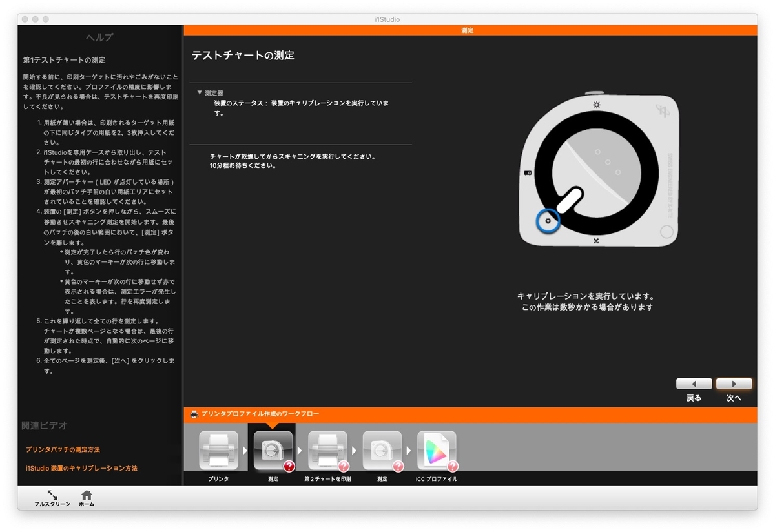Open the プリンタパッチの測定方法 video link
Screen dimensions: 775x532
(63, 449)
